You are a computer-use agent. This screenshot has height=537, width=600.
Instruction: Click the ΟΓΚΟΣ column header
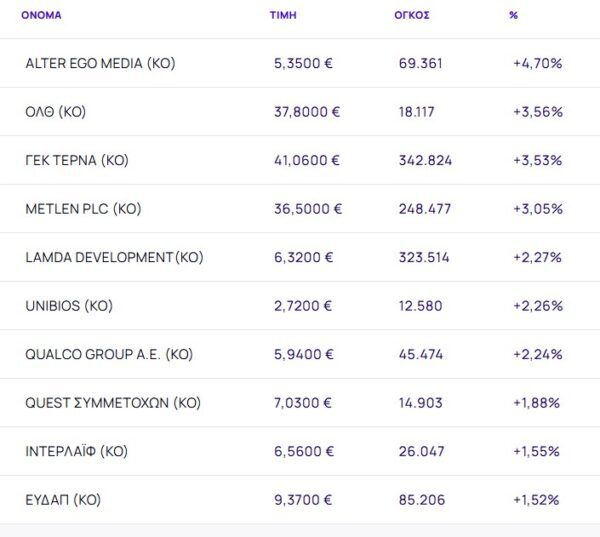point(412,15)
